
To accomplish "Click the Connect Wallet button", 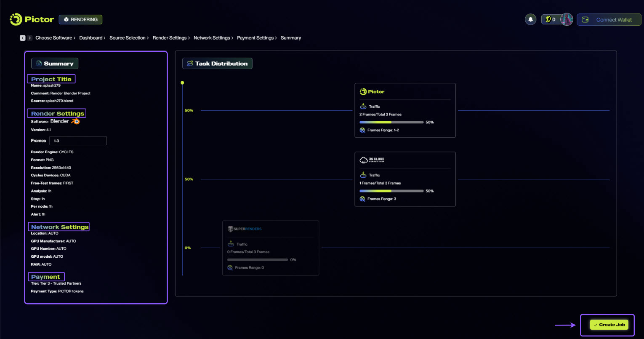I will pos(609,20).
